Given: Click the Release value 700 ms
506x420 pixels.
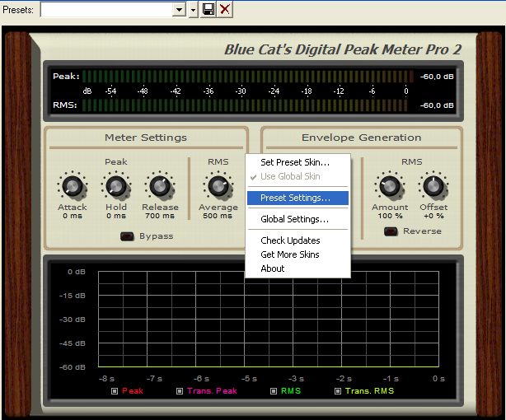Looking at the screenshot, I should tap(160, 216).
